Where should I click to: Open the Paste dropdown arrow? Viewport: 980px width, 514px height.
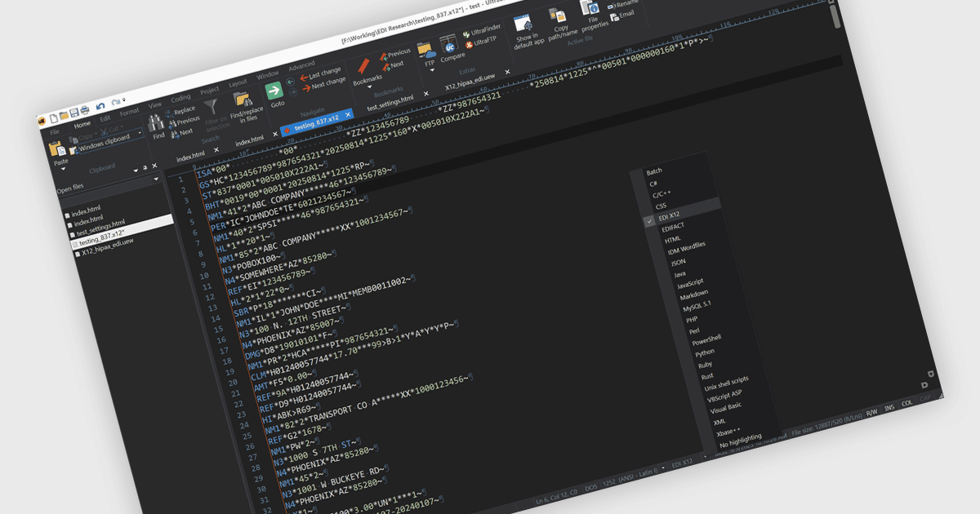click(61, 170)
